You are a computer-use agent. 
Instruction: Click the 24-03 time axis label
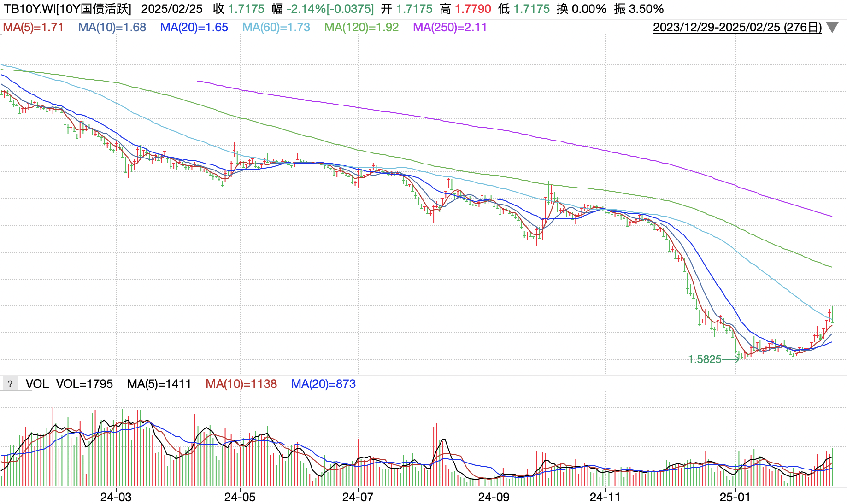(116, 497)
